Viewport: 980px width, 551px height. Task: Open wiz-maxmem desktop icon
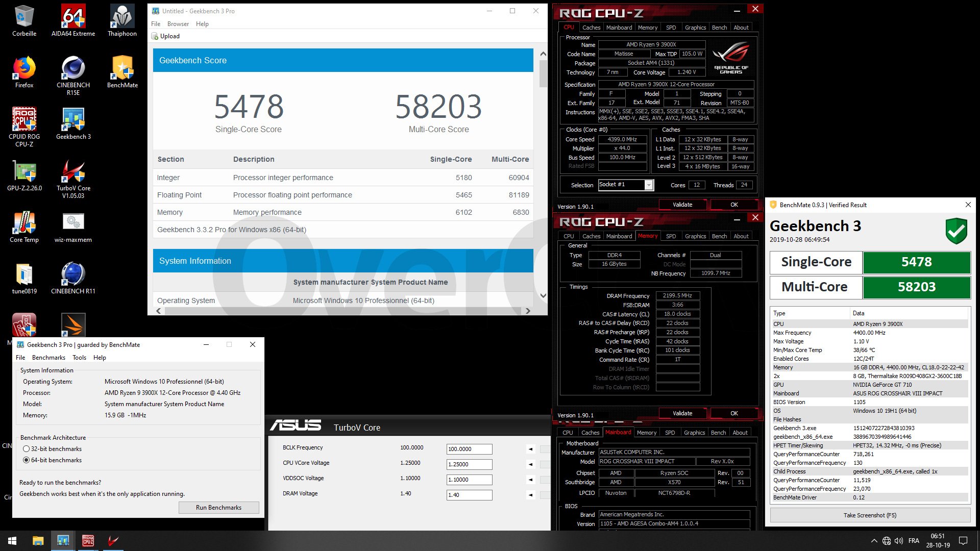coord(73,227)
